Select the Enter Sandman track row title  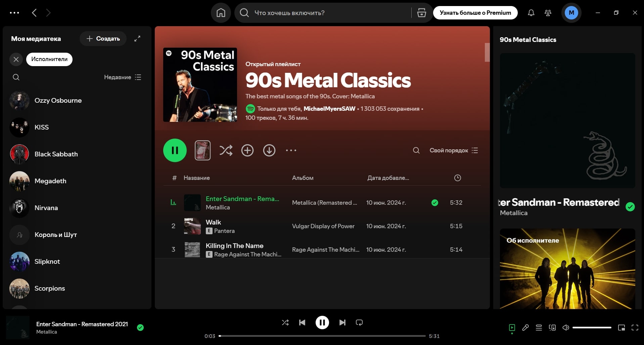242,199
